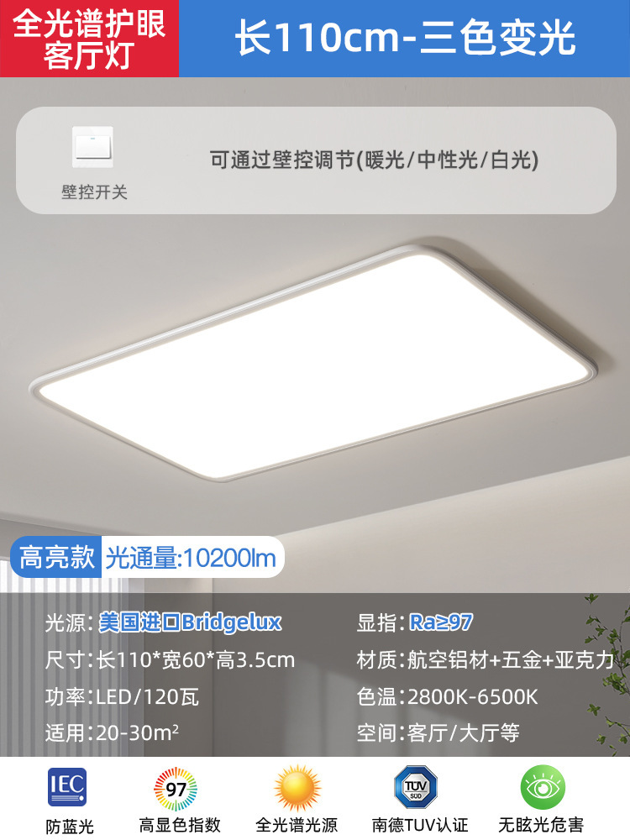This screenshot has width=630, height=840.
Task: Click the 色温:2800K-6500K specification
Action: click(448, 696)
